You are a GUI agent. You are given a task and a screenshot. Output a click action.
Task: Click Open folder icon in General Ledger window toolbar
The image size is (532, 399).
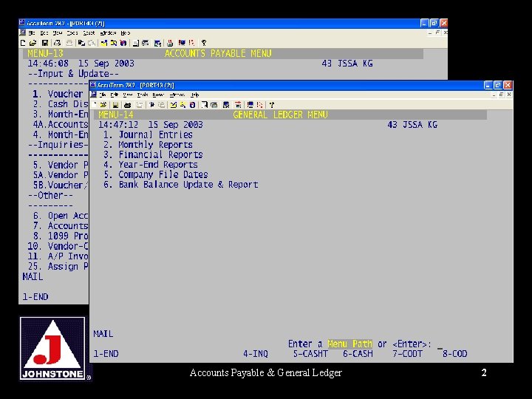point(103,105)
